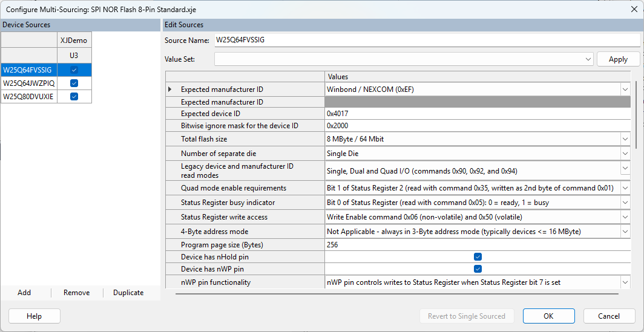This screenshot has width=644, height=332.
Task: Select the W25Q80DVUXIE device source row
Action: pyautogui.click(x=29, y=97)
